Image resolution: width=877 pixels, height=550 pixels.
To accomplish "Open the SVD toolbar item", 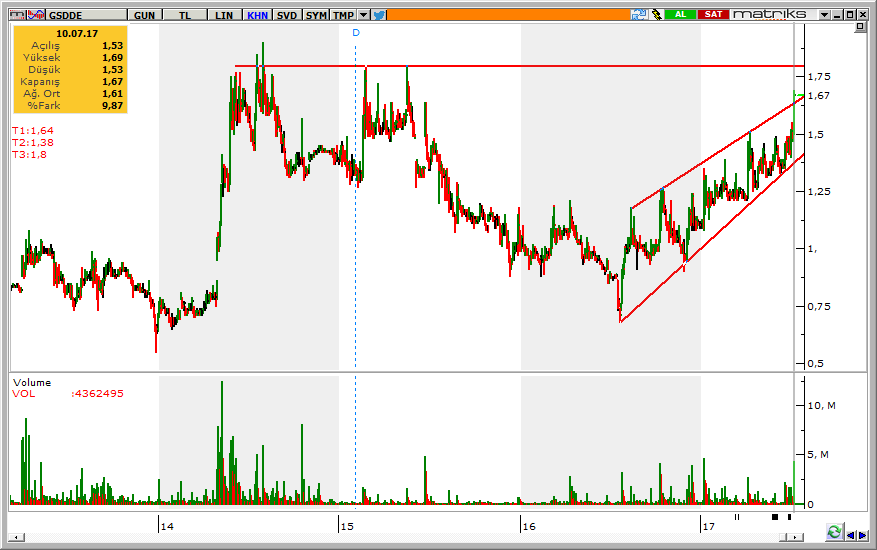I will click(x=287, y=15).
